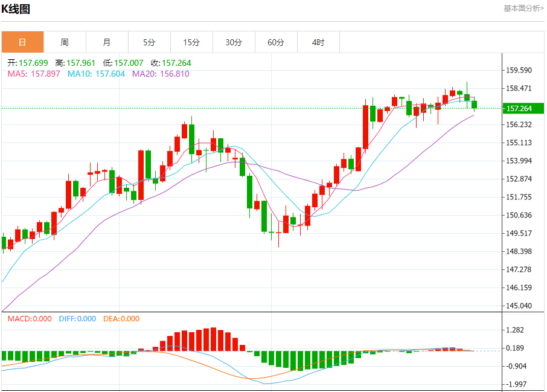
Task: Show the 5分 minute chart
Action: click(x=149, y=42)
